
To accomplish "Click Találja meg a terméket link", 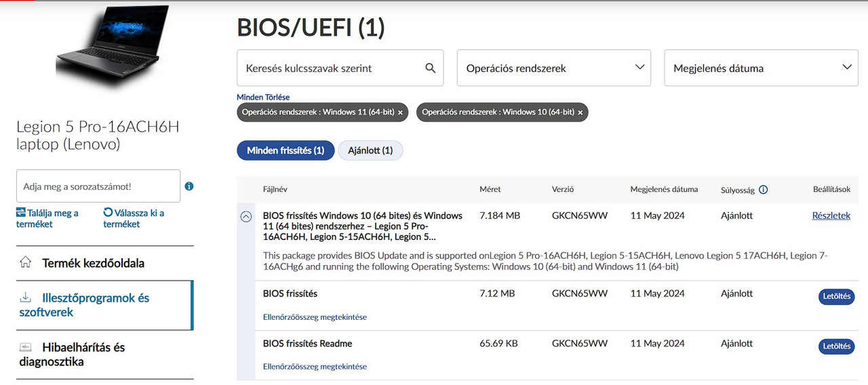I will (x=47, y=218).
